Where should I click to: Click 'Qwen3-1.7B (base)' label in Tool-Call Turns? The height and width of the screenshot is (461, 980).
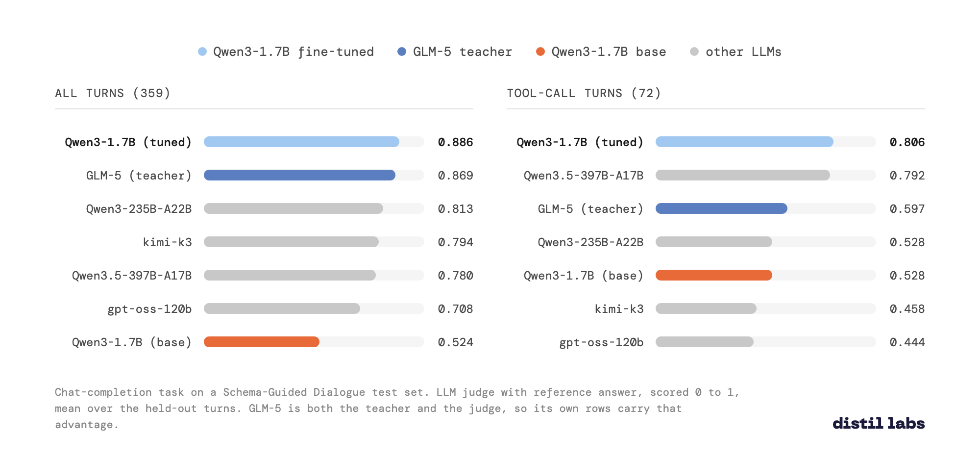tap(584, 276)
